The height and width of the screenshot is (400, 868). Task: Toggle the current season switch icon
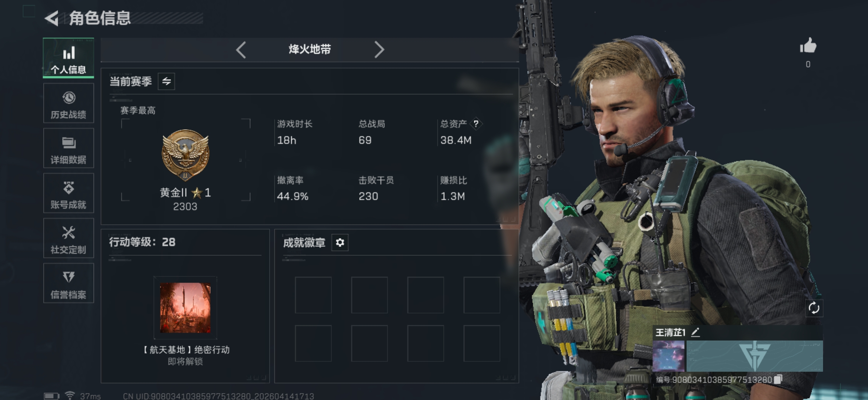[x=166, y=81]
